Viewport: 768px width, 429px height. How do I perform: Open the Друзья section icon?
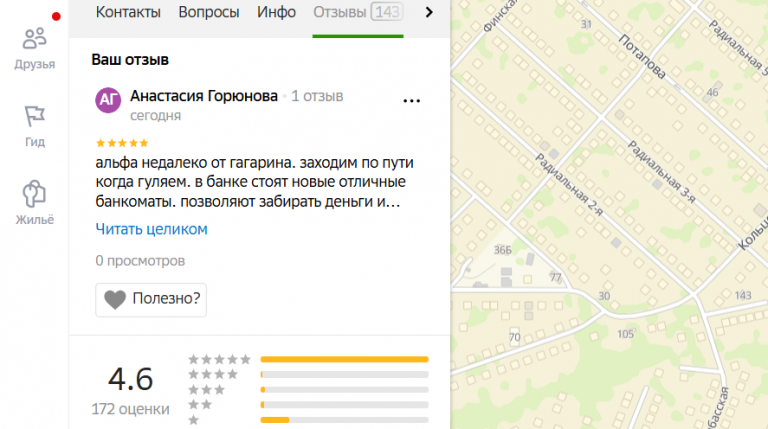click(x=34, y=39)
